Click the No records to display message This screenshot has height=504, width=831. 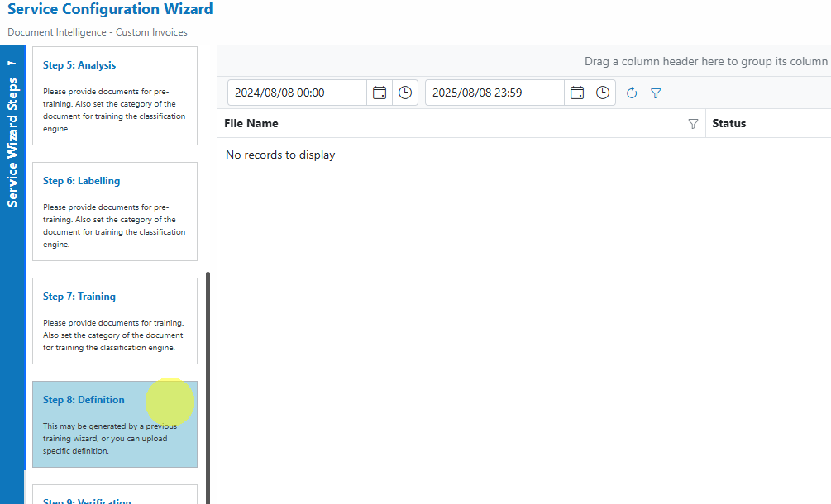click(x=280, y=155)
